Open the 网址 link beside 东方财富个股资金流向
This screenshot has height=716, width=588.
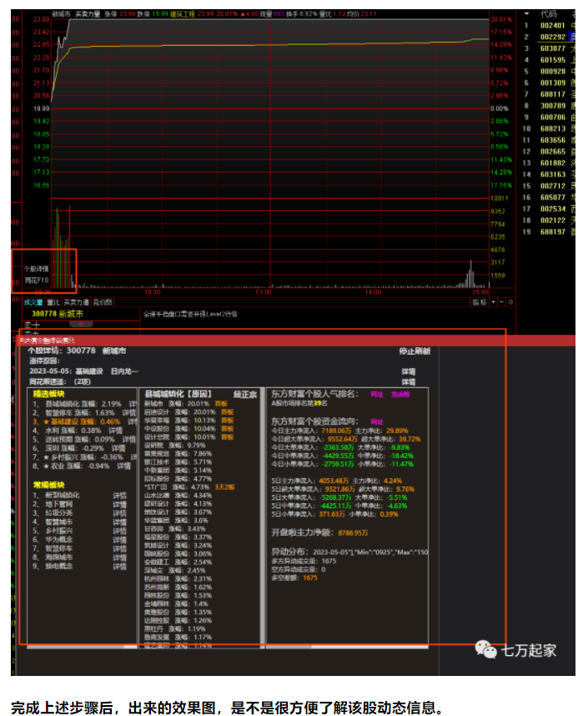(377, 421)
